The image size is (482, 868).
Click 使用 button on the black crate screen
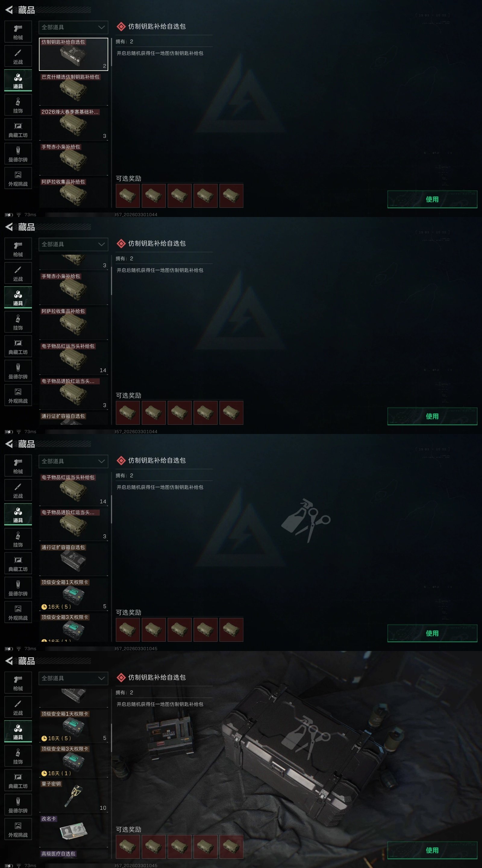(432, 850)
